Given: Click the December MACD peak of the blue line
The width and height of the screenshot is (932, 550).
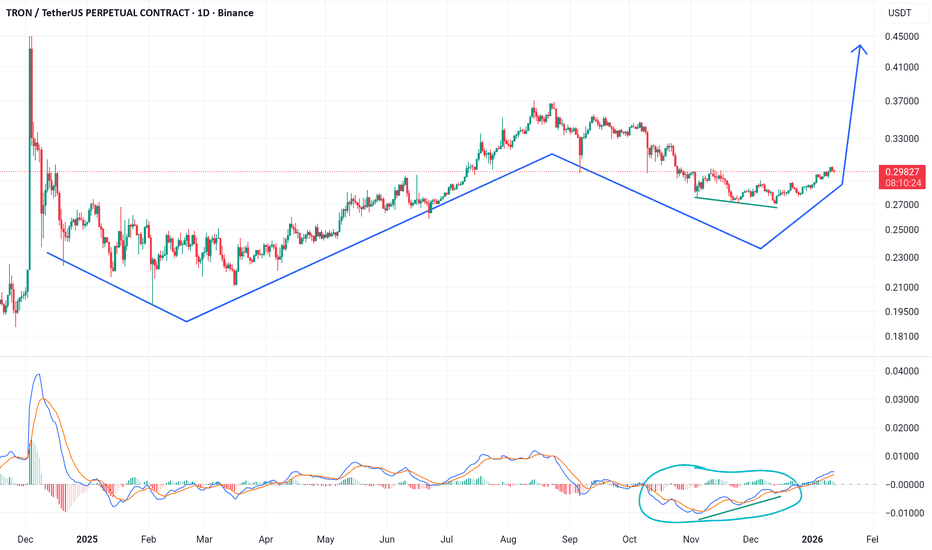Looking at the screenshot, I should [x=38, y=375].
